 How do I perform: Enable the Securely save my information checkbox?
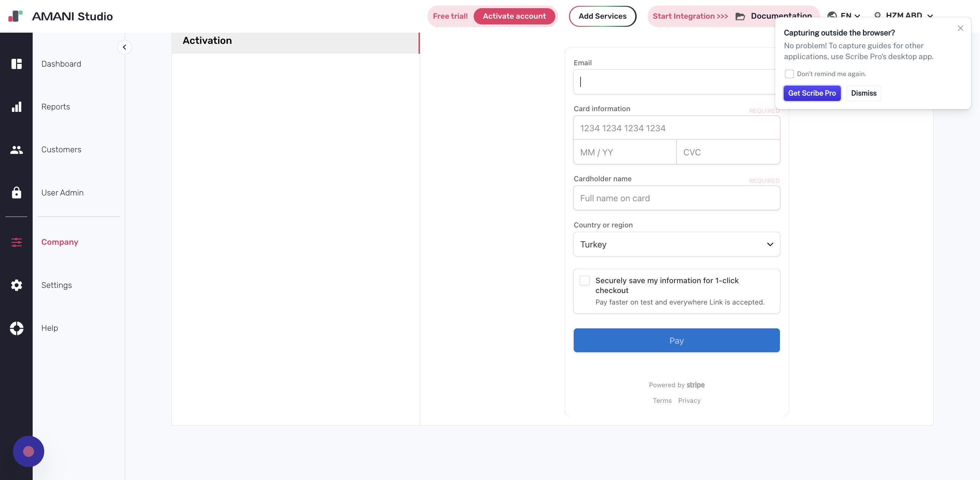click(x=584, y=280)
